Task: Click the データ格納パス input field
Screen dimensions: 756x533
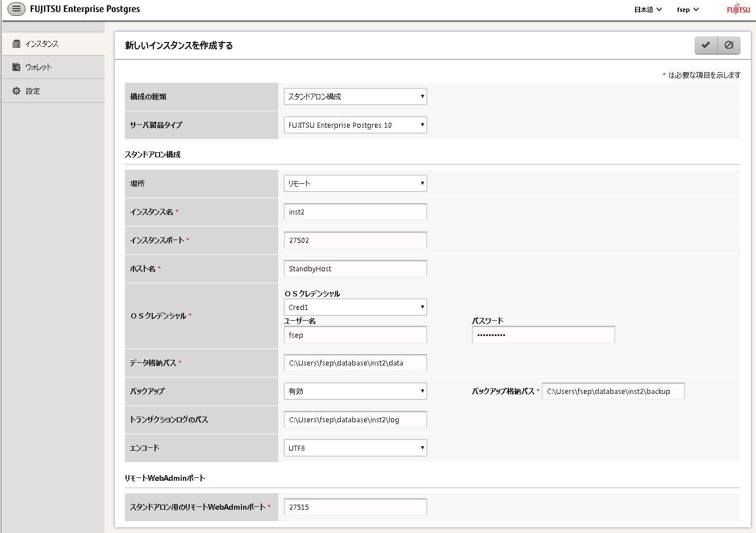Action: [356, 363]
